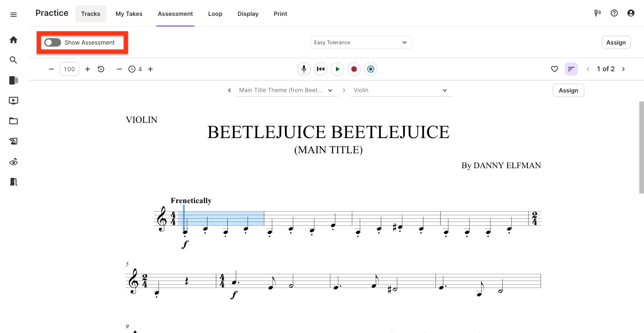Favorite the piece with the heart icon
644x333 pixels.
(x=555, y=69)
